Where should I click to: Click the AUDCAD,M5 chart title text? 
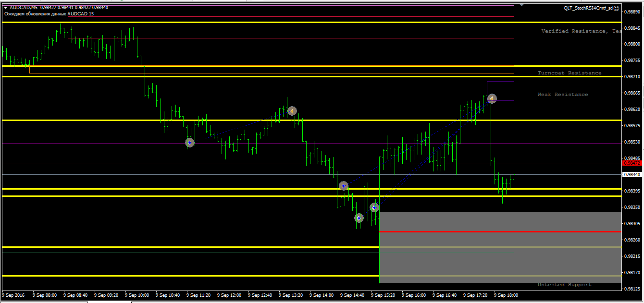[24, 8]
